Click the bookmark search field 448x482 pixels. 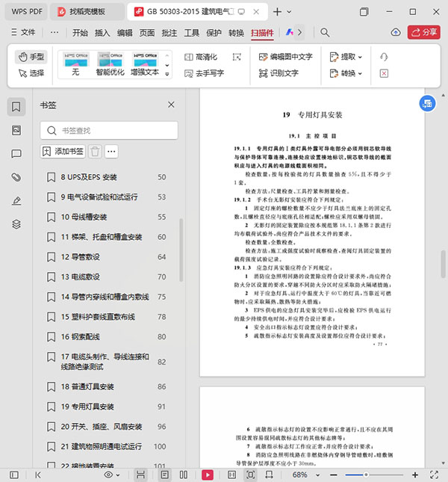pyautogui.click(x=109, y=131)
